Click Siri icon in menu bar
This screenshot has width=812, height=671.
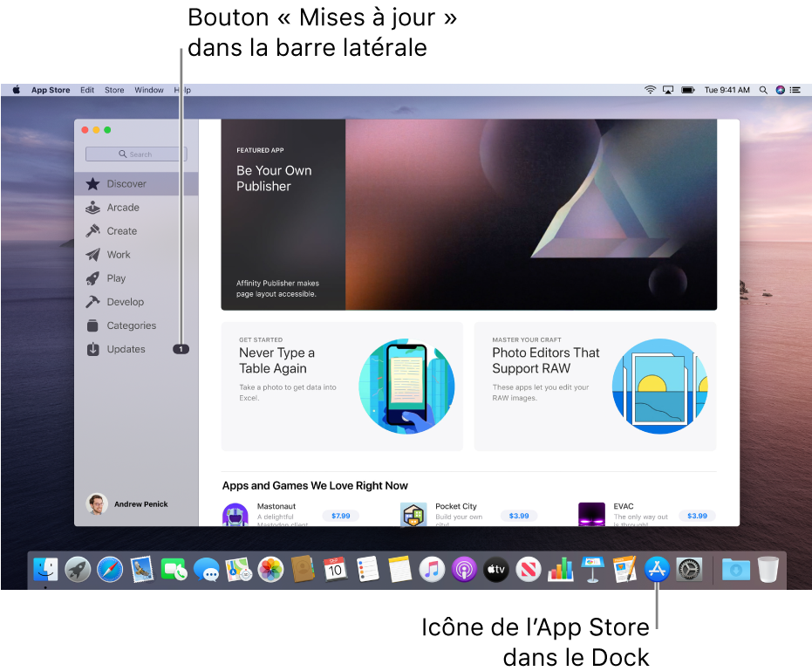click(x=780, y=90)
